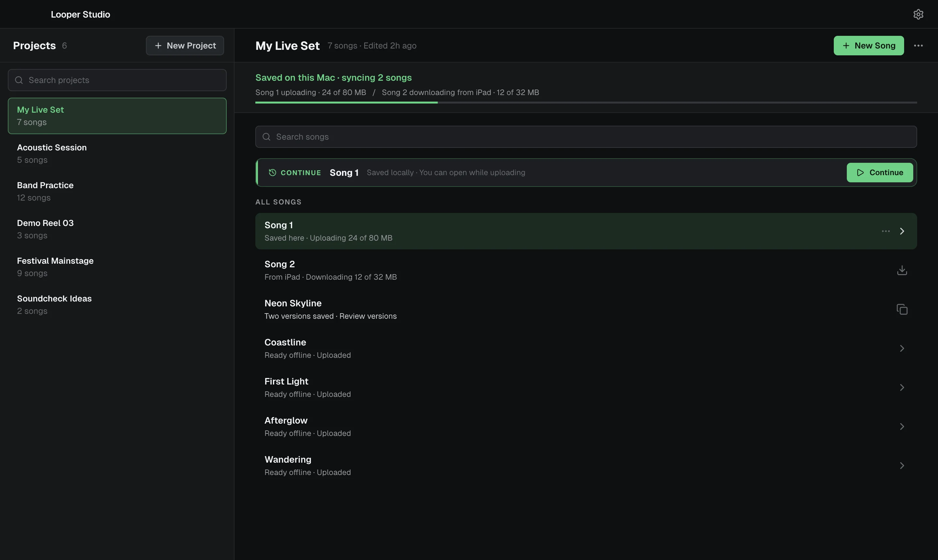Click the magnifier icon in Search projects
938x560 pixels.
[x=19, y=80]
